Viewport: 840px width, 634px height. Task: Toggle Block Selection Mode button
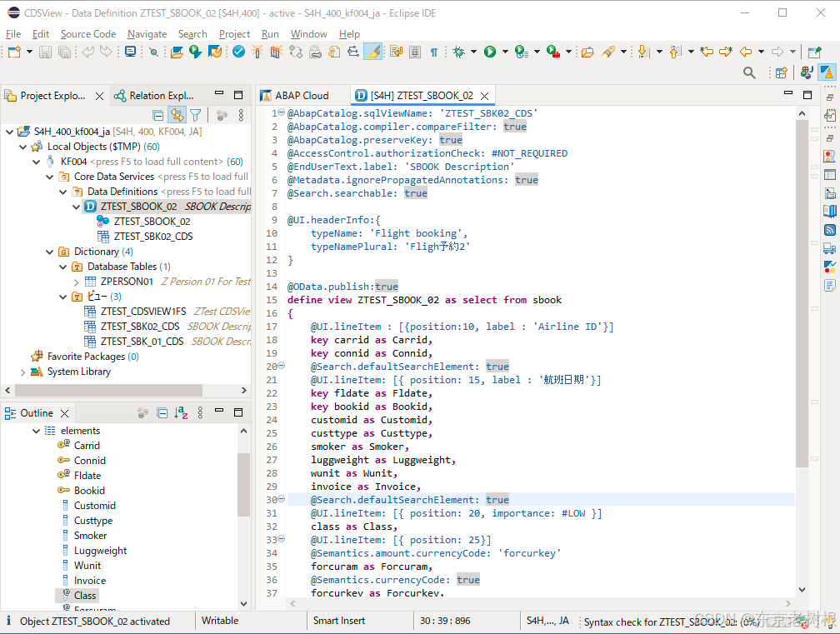click(x=415, y=52)
